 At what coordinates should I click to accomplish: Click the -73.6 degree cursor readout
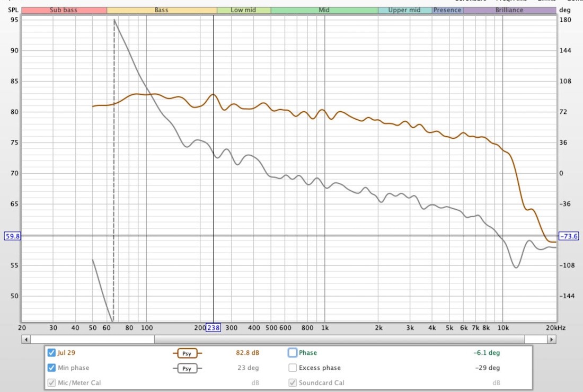click(569, 236)
